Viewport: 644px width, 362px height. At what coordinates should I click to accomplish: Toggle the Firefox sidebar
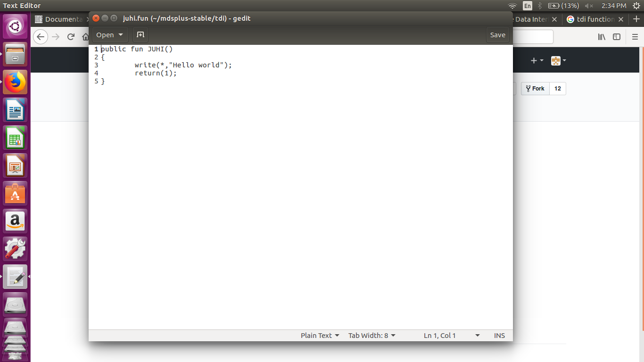(617, 36)
